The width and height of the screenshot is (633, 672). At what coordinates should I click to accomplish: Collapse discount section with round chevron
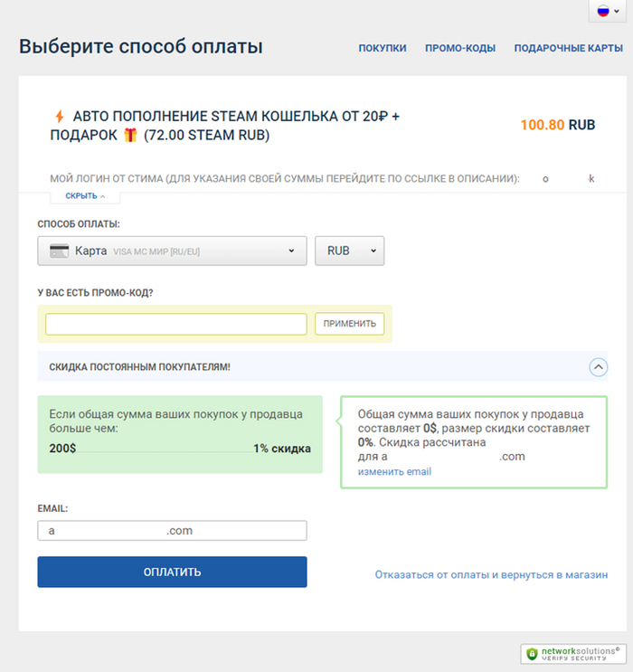tap(598, 367)
